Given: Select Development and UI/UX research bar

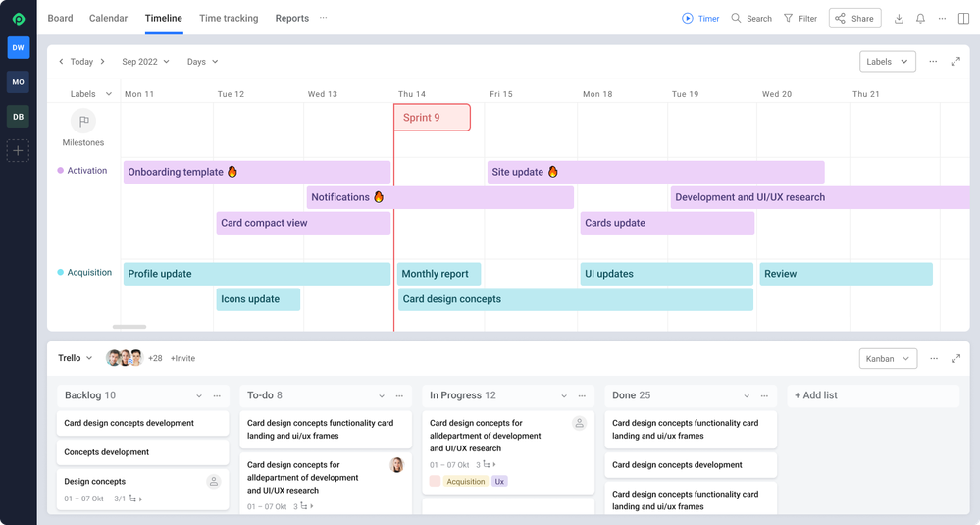Looking at the screenshot, I should coord(820,197).
